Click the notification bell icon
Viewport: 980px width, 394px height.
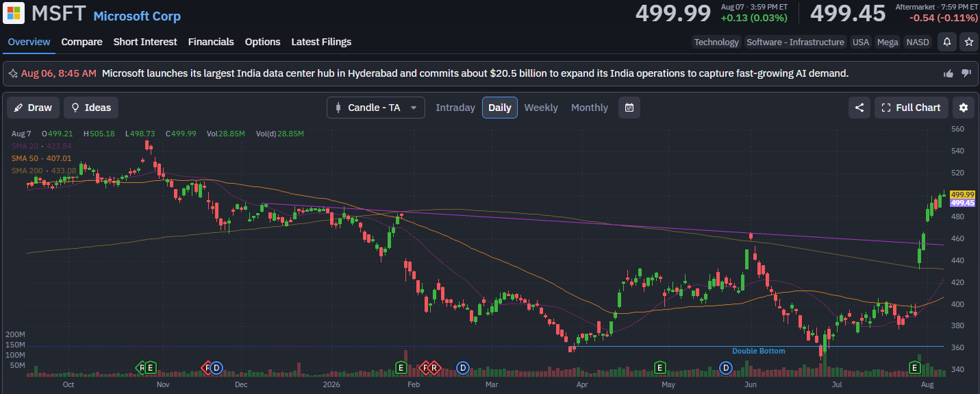pyautogui.click(x=947, y=42)
